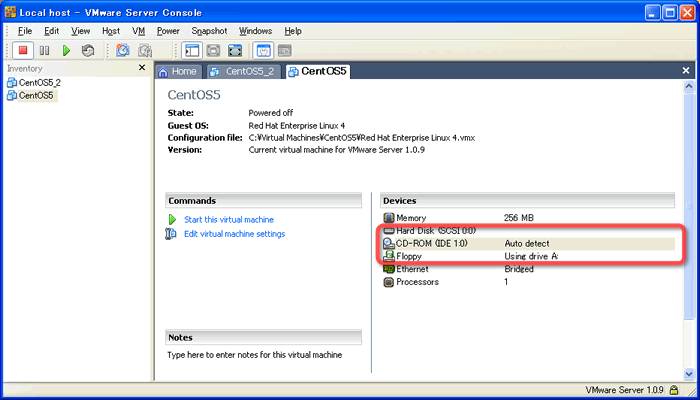Viewport: 700px width, 400px height.
Task: Click the Console view toolbar icon
Action: tap(285, 50)
